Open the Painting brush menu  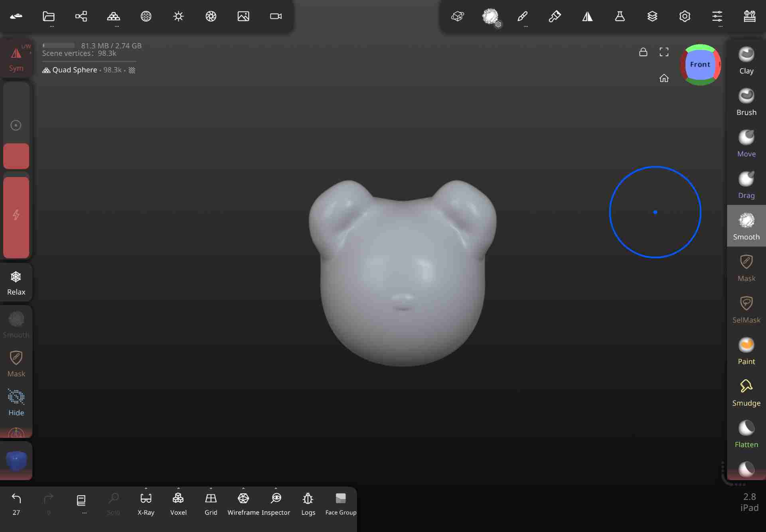coord(555,16)
